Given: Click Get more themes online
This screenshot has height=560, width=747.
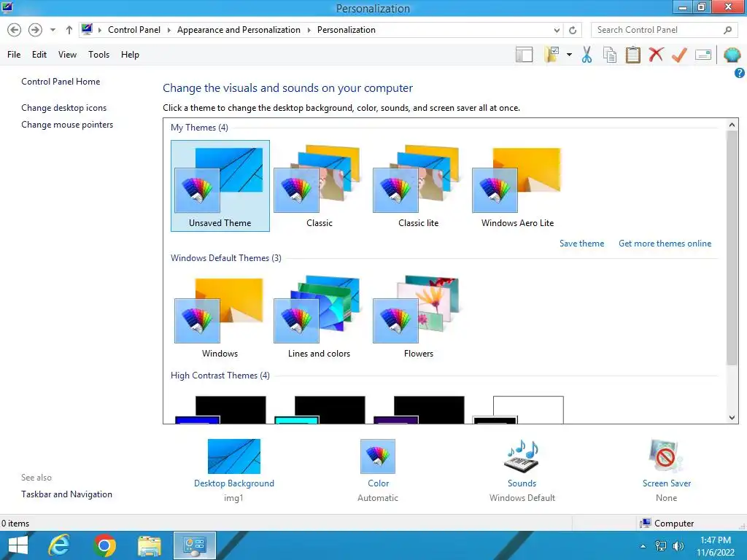Looking at the screenshot, I should pyautogui.click(x=665, y=244).
